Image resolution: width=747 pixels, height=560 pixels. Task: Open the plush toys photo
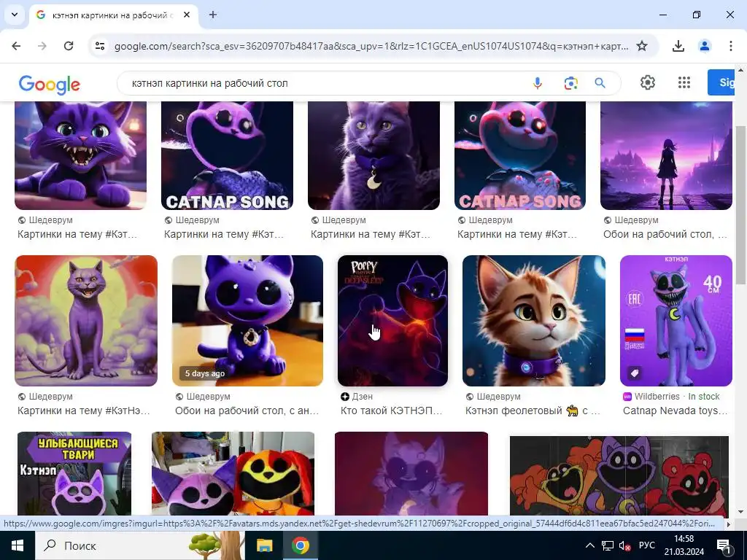233,474
